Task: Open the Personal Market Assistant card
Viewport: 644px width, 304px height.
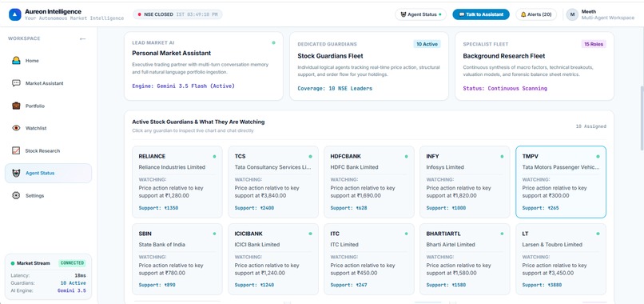Action: point(204,66)
